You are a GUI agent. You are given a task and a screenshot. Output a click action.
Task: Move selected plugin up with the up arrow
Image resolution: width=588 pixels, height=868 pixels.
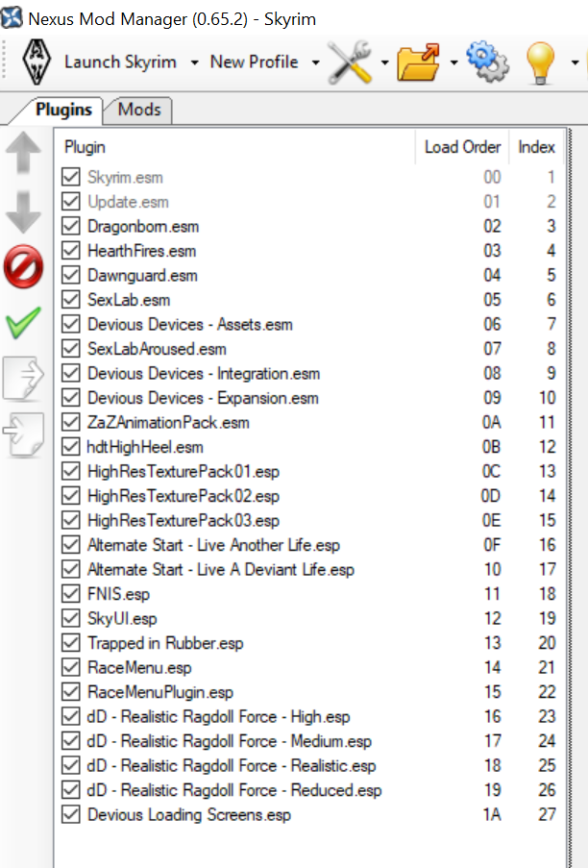pyautogui.click(x=23, y=153)
